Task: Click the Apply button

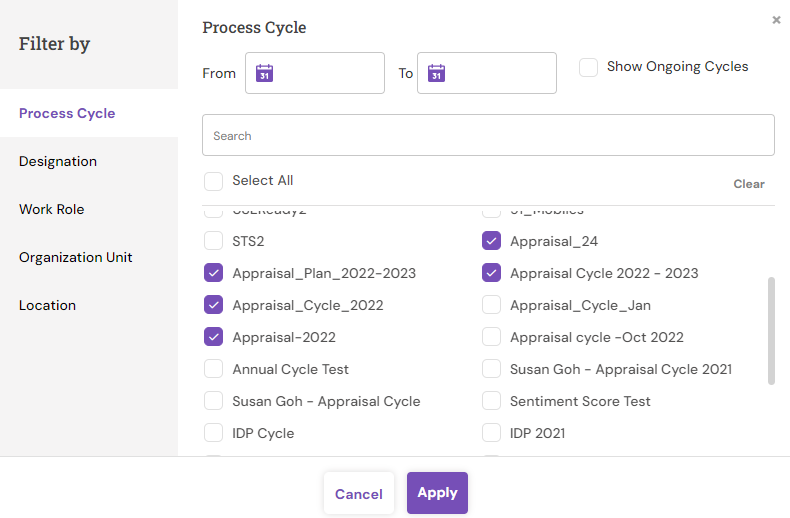Action: pyautogui.click(x=437, y=493)
